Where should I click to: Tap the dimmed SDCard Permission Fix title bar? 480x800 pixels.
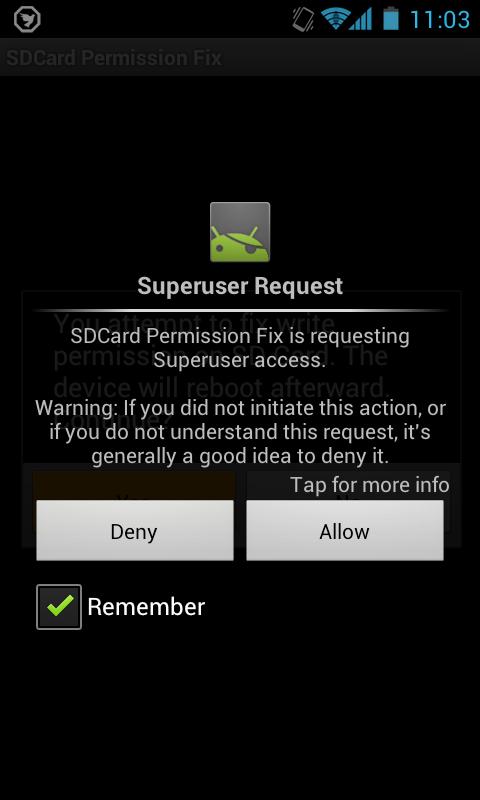click(x=240, y=58)
